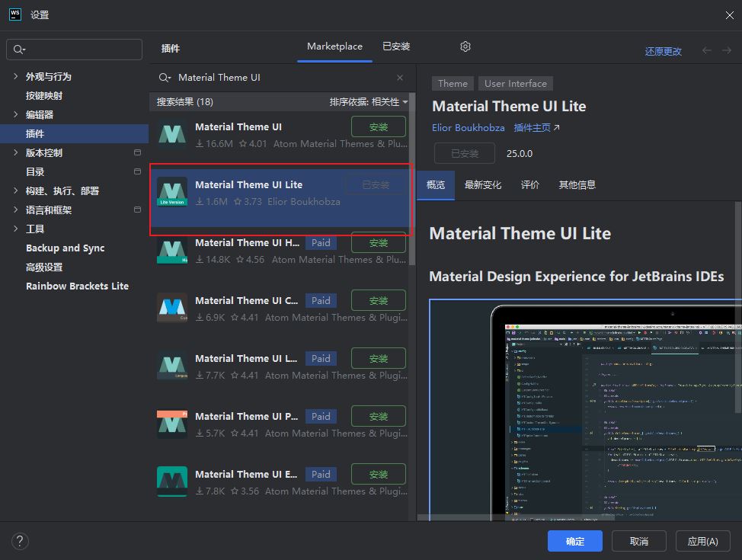
Task: Click the Material Theme UI C... plugin logo
Action: point(172,308)
